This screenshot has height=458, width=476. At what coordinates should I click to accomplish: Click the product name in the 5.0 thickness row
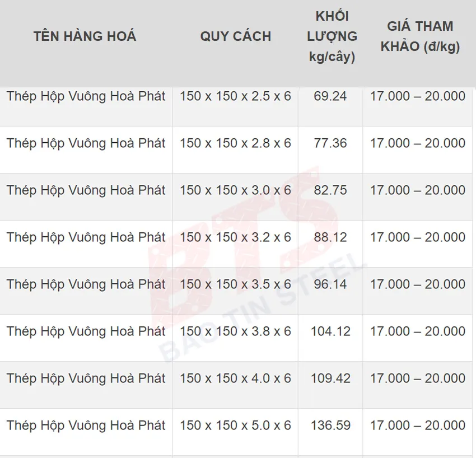[86, 426]
